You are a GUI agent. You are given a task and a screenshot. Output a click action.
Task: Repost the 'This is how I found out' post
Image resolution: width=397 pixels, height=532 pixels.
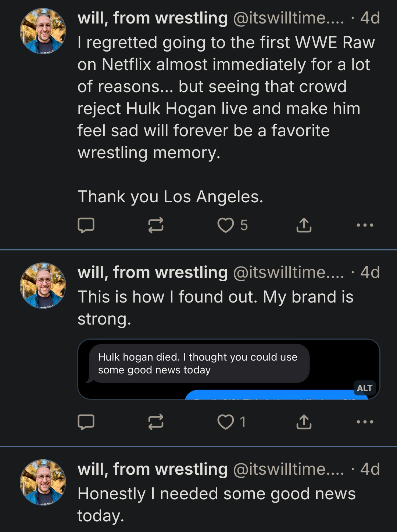click(x=155, y=422)
